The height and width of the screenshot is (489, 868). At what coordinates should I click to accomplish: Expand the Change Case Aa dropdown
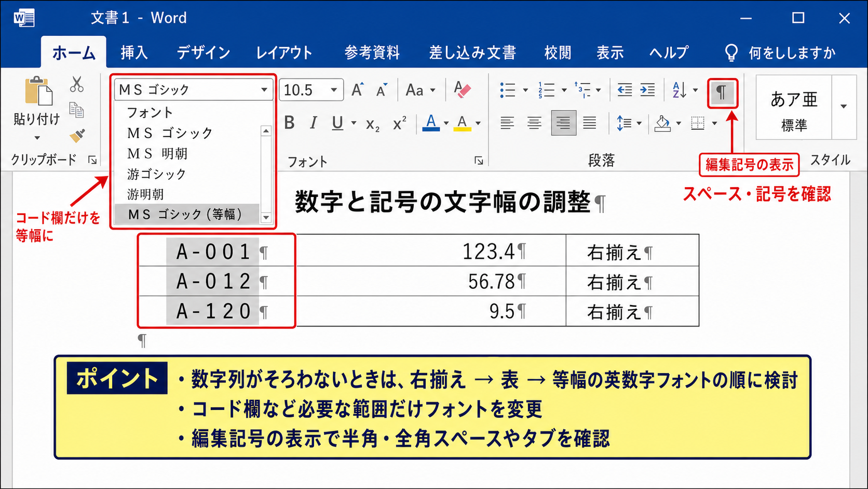tap(432, 90)
